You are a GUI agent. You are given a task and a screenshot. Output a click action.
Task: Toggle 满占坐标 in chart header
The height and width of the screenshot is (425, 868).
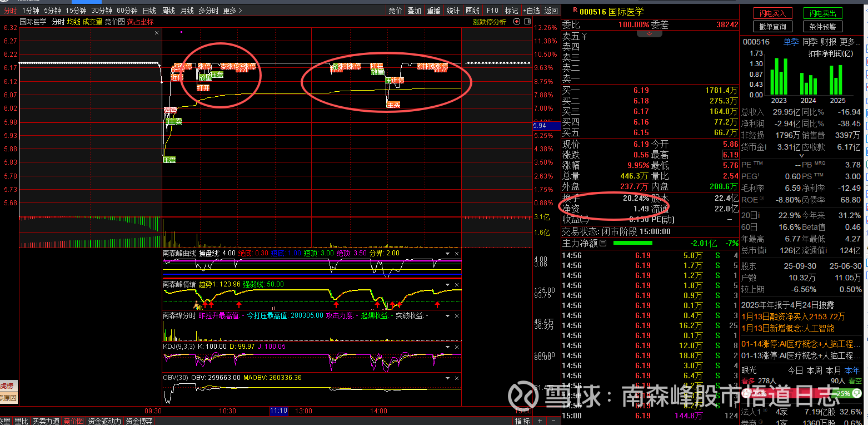[140, 22]
